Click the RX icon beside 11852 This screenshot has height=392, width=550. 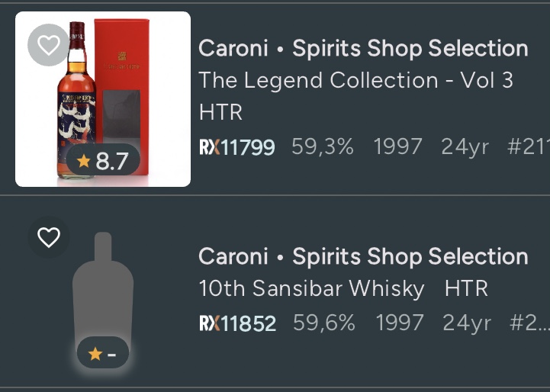(209, 323)
